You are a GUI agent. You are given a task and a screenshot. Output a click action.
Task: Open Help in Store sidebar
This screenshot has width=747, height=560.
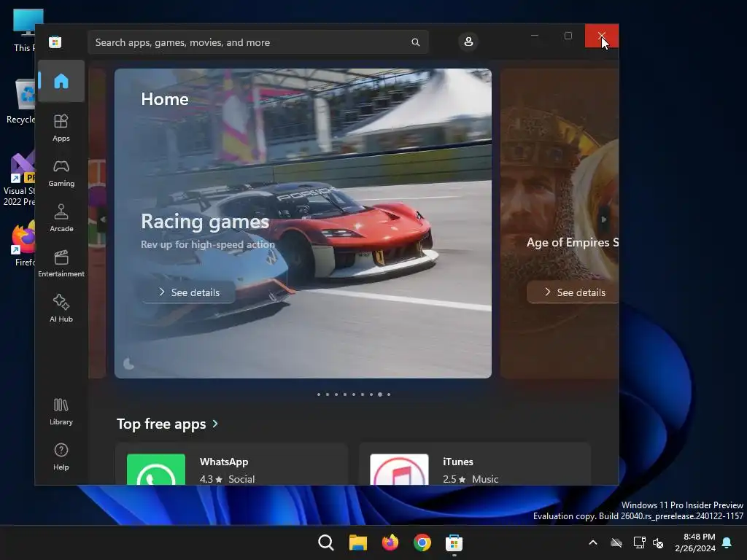point(61,456)
